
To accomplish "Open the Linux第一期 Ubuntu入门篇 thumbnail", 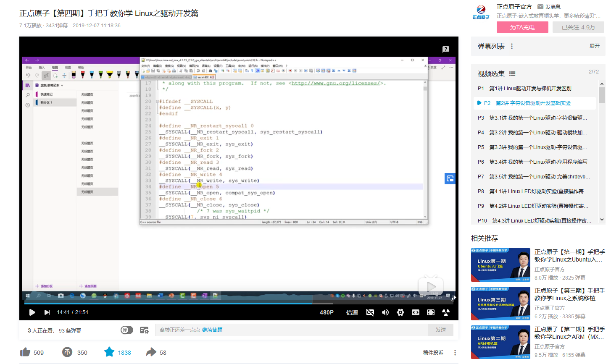I will coord(500,265).
